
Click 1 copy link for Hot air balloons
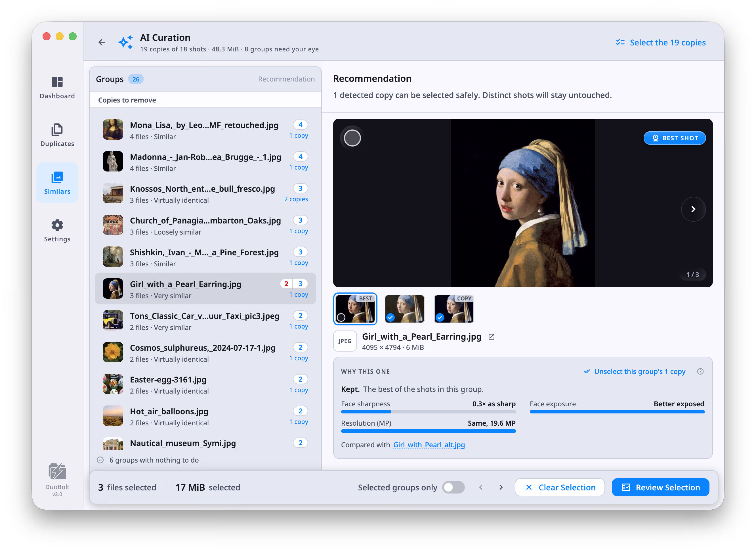click(299, 422)
